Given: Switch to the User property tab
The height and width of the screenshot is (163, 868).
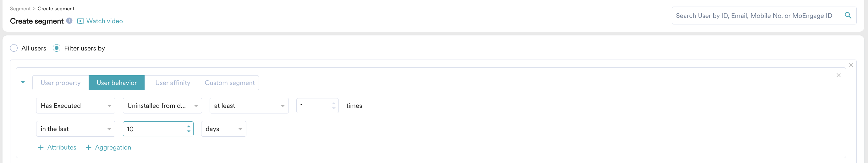Looking at the screenshot, I should (x=61, y=83).
